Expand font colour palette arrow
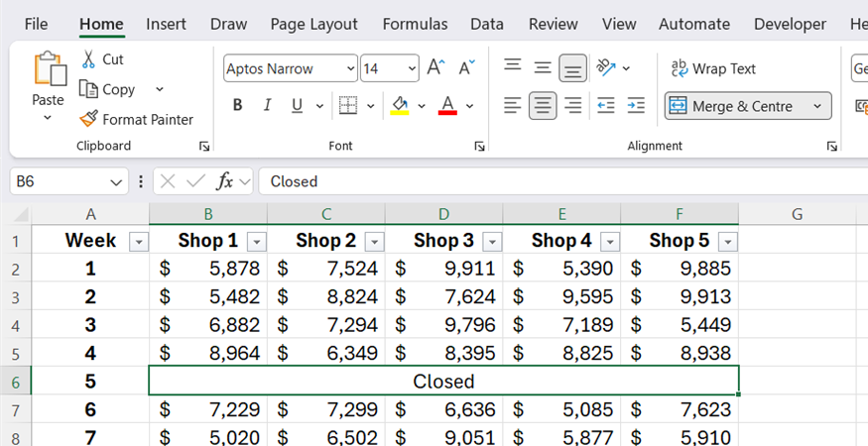This screenshot has width=868, height=446. pos(469,106)
